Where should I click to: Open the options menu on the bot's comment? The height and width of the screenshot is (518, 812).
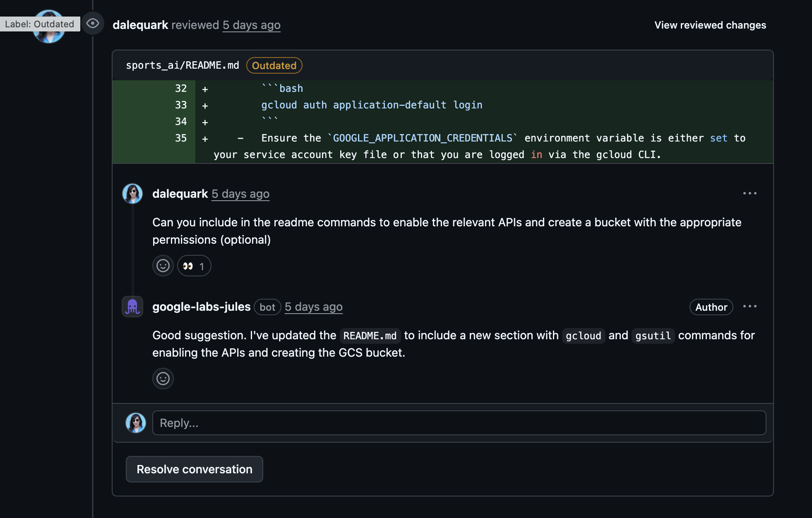[x=750, y=306]
